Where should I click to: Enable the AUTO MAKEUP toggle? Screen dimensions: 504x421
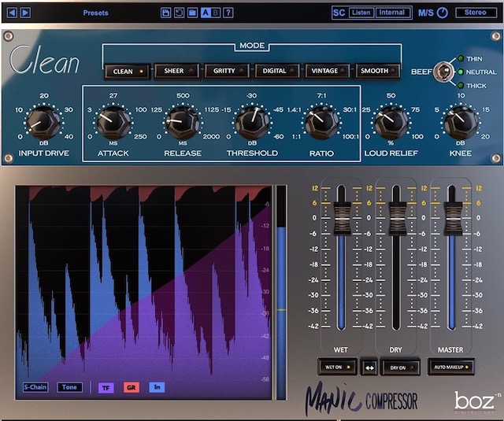pyautogui.click(x=452, y=367)
